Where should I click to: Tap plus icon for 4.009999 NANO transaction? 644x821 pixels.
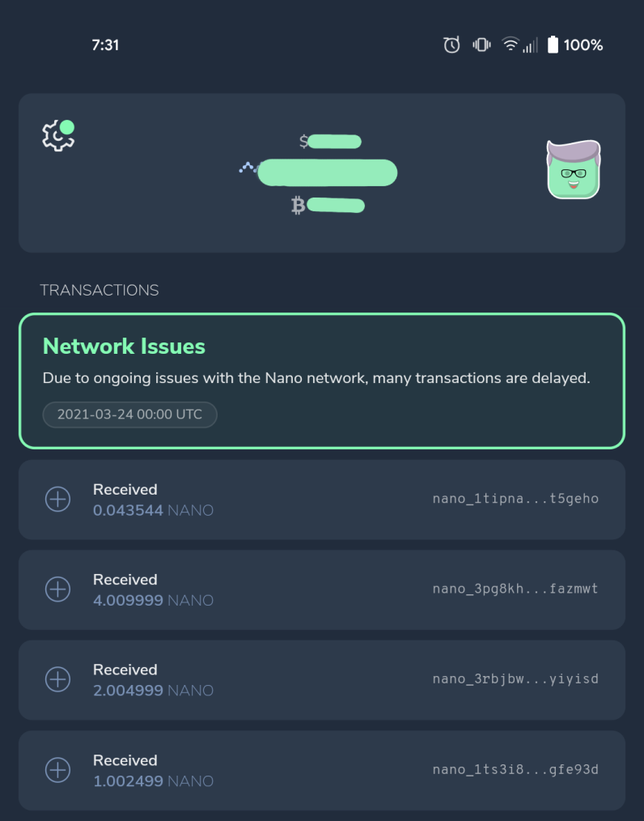click(58, 589)
